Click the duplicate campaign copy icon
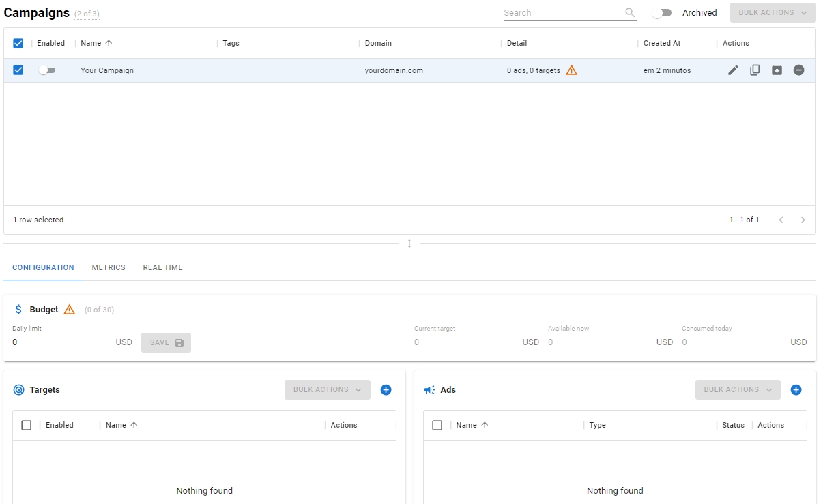Image resolution: width=823 pixels, height=504 pixels. [x=755, y=70]
